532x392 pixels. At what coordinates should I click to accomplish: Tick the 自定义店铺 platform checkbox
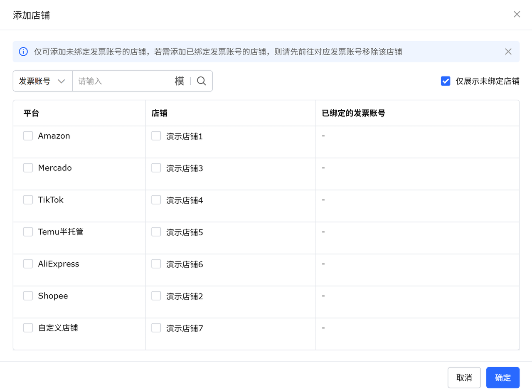[x=28, y=328]
